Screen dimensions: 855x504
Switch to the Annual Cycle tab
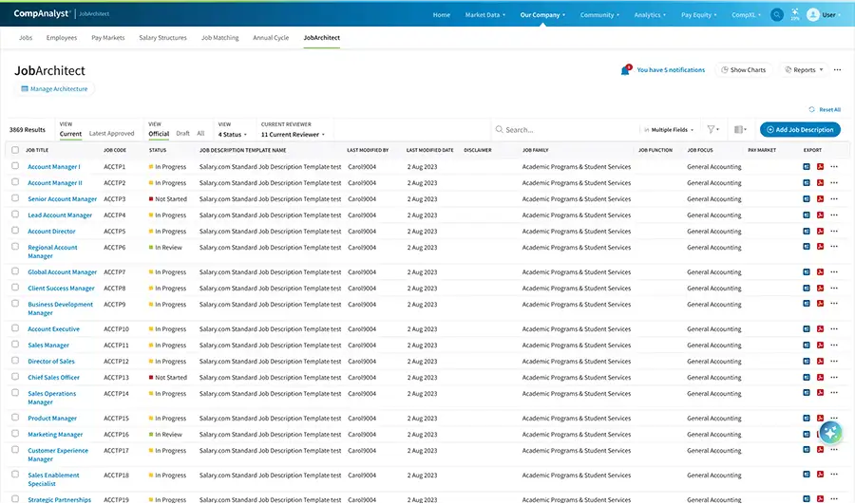(271, 38)
